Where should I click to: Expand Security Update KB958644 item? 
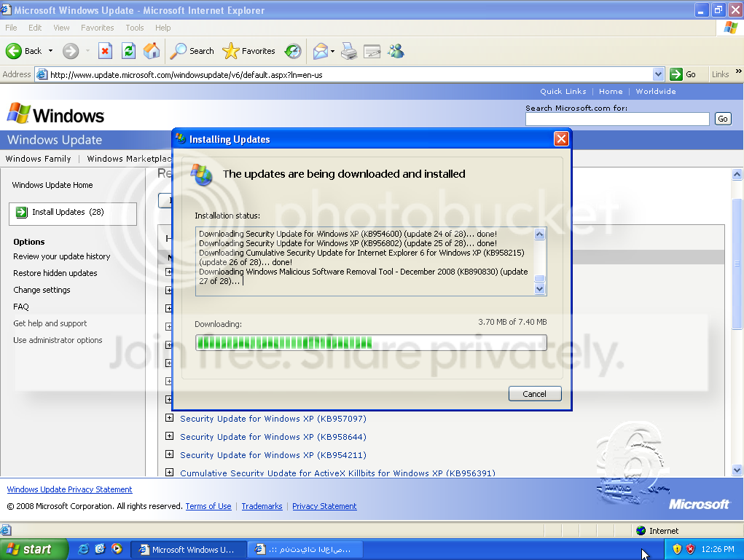tap(169, 435)
